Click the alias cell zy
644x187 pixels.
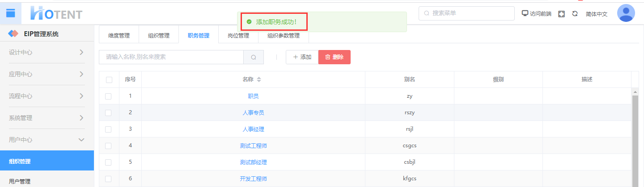tap(410, 96)
